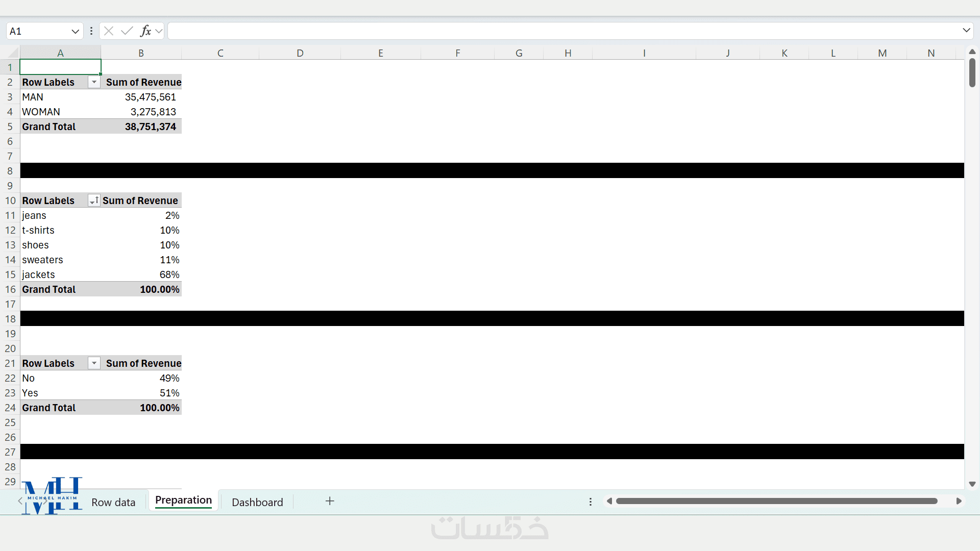Click the sheet tab options three-dot icon
Screen dimensions: 980x551
(x=591, y=502)
